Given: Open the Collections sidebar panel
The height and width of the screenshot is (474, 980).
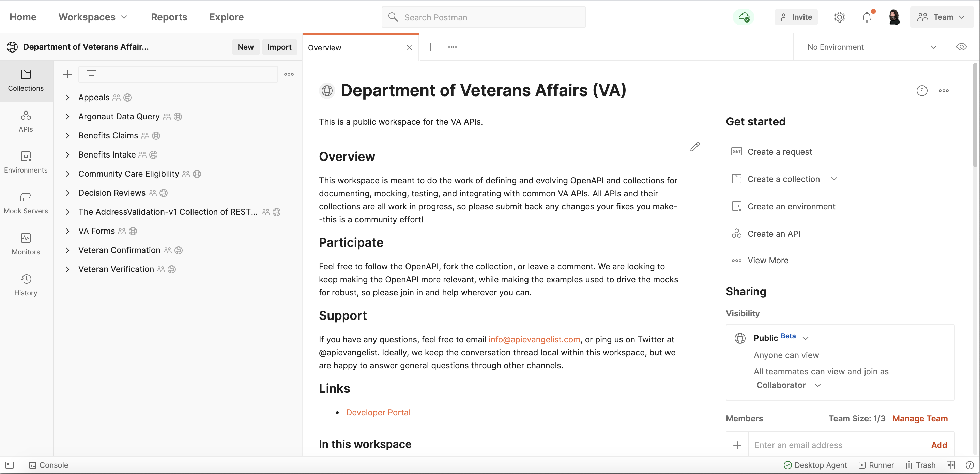Looking at the screenshot, I should pyautogui.click(x=26, y=81).
